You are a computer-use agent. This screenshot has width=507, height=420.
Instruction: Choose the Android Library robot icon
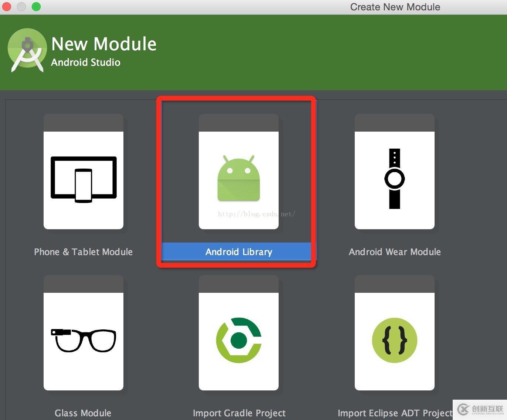click(x=239, y=178)
